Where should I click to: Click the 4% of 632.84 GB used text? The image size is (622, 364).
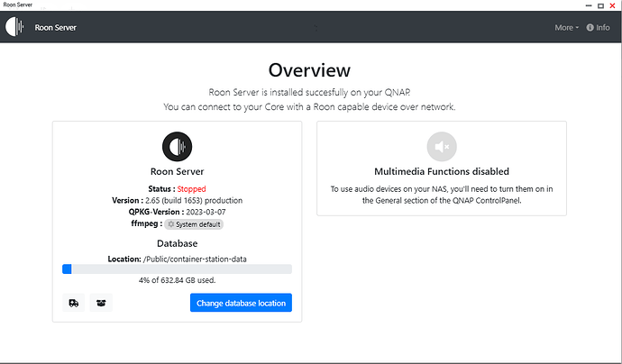[x=177, y=280]
